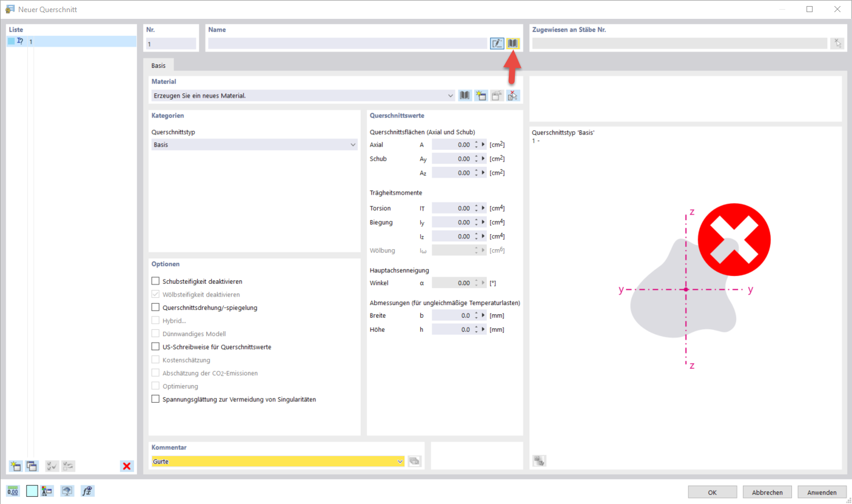Click the third icon in bottom-left toolbar
This screenshot has height=504, width=852.
point(47,491)
